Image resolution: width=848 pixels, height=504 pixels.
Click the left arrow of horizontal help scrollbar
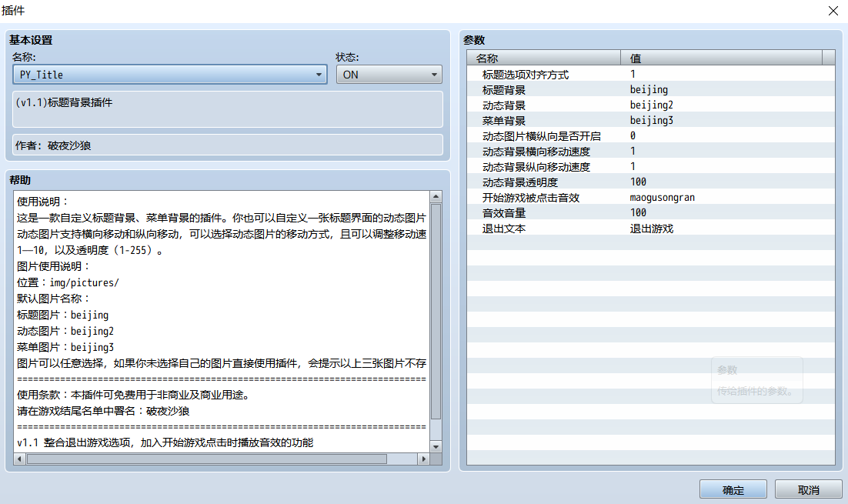pos(19,459)
